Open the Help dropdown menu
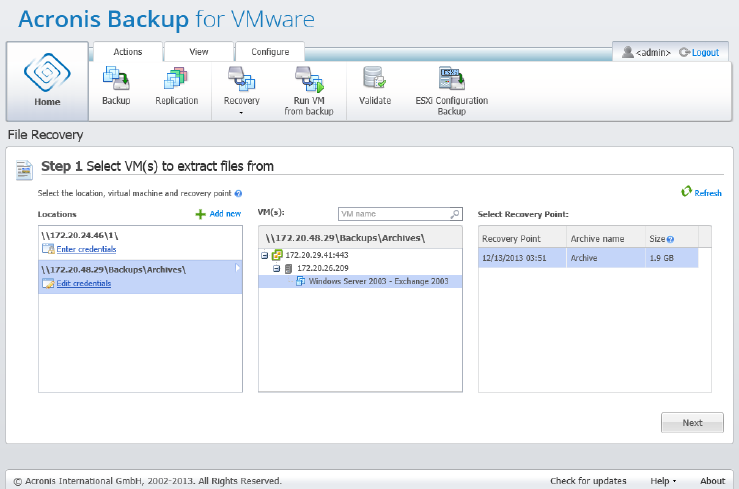739x489 pixels. pyautogui.click(x=663, y=481)
